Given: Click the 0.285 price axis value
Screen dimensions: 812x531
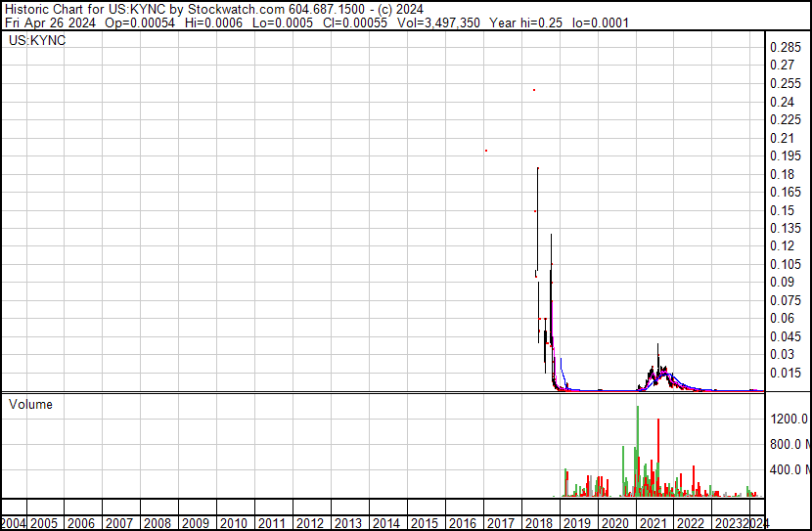Looking at the screenshot, I should pyautogui.click(x=786, y=48).
